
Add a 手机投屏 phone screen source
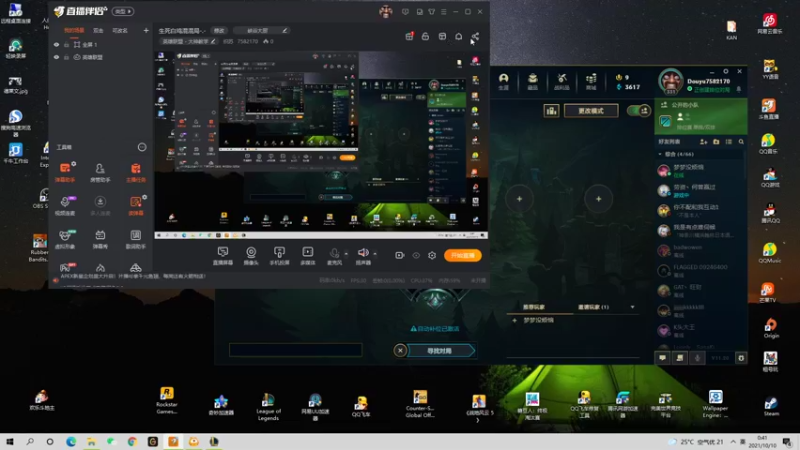coord(279,256)
